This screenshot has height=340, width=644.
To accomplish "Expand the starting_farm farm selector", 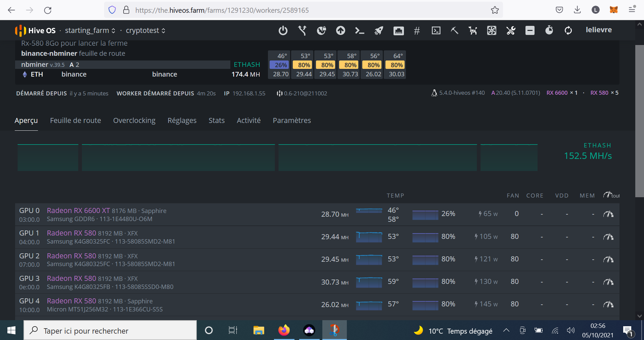I will [90, 31].
